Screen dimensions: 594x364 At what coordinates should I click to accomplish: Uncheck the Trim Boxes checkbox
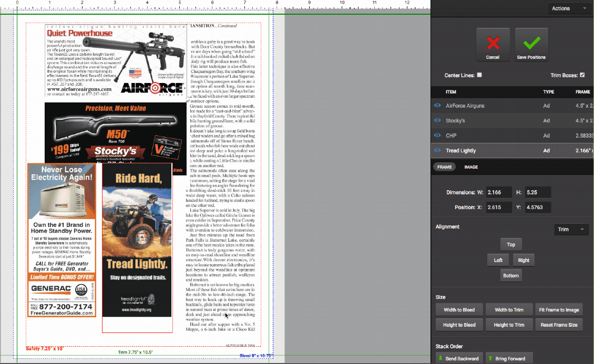pyautogui.click(x=582, y=75)
